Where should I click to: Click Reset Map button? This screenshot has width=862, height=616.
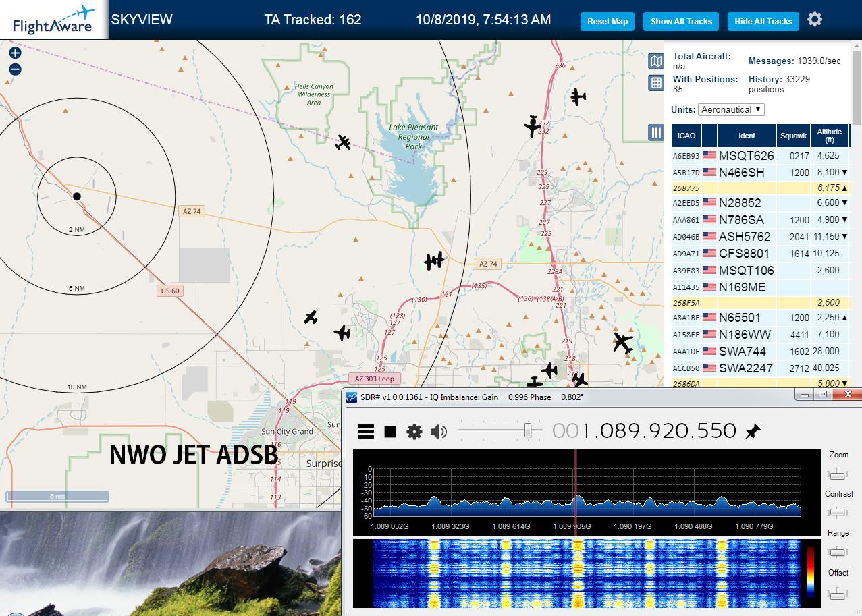[x=608, y=22]
